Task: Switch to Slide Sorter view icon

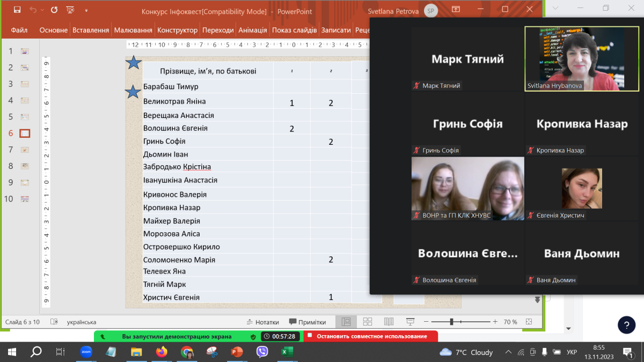Action: (x=368, y=322)
